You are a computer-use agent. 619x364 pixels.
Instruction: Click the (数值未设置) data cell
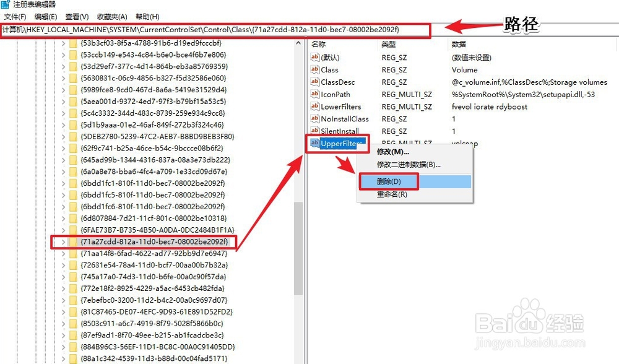click(x=471, y=58)
